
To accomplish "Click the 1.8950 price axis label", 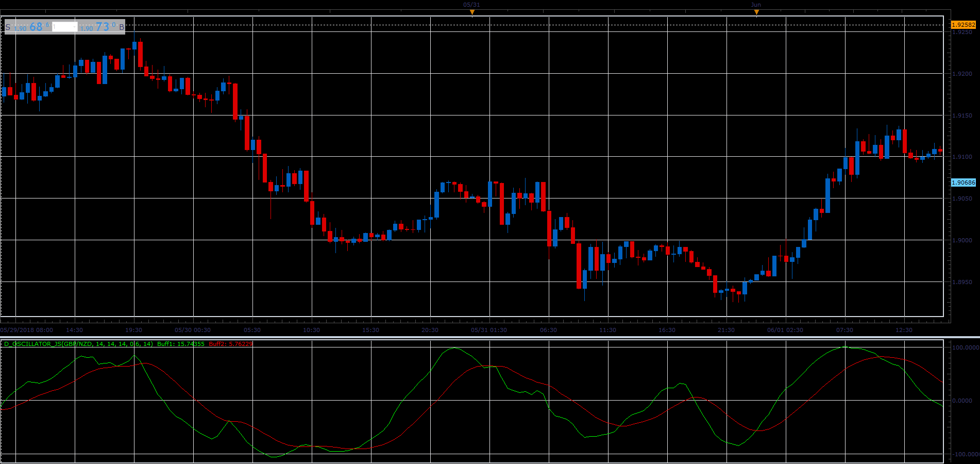I will (962, 282).
